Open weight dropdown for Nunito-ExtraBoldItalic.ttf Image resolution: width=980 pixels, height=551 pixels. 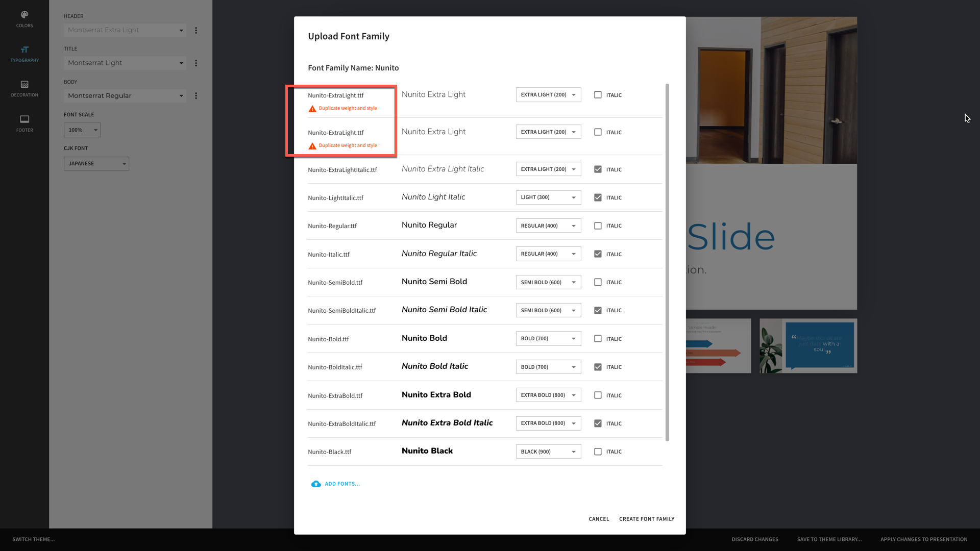[548, 423]
